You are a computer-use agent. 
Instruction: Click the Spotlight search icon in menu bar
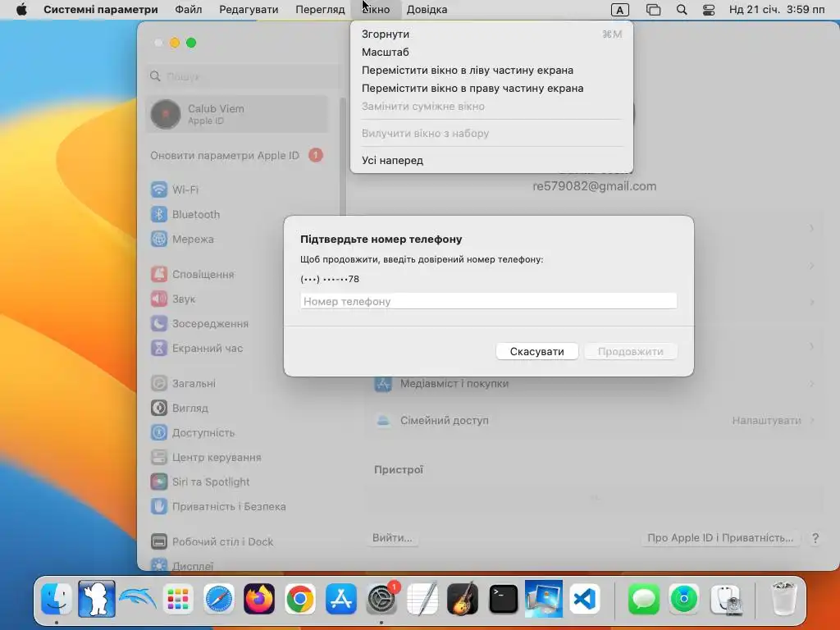(682, 10)
